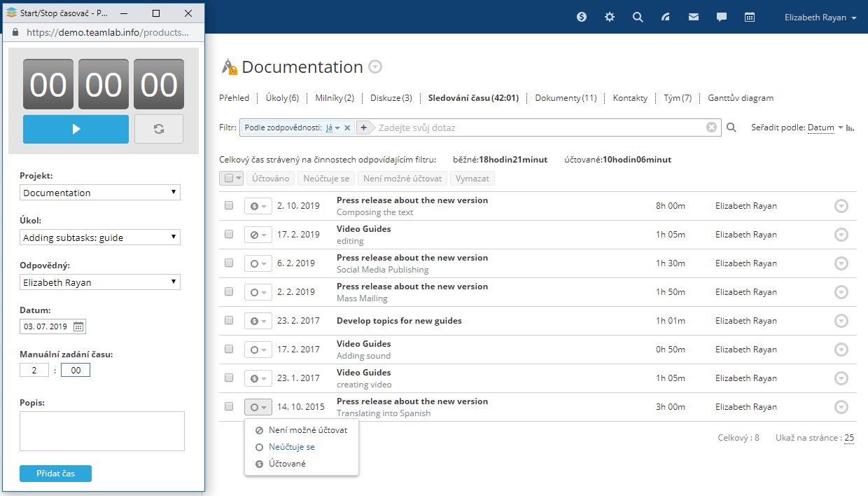
Task: Reset the timer with the refresh icon
Action: tap(159, 129)
